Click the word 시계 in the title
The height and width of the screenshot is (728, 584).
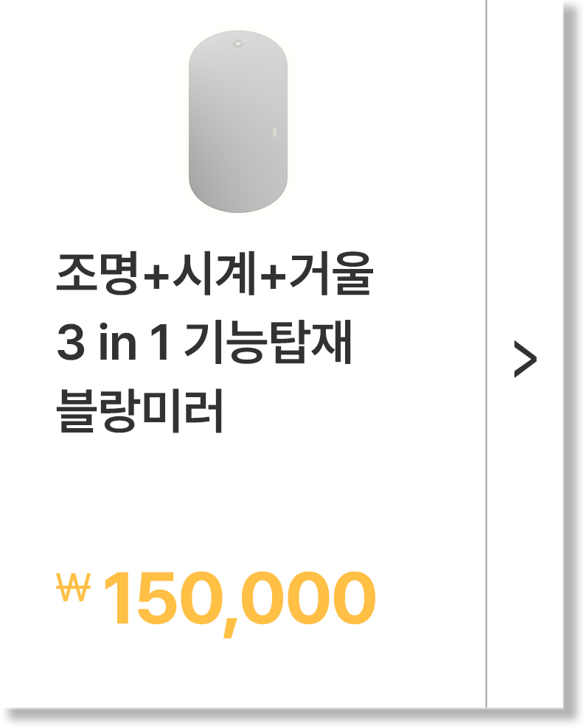click(x=214, y=273)
